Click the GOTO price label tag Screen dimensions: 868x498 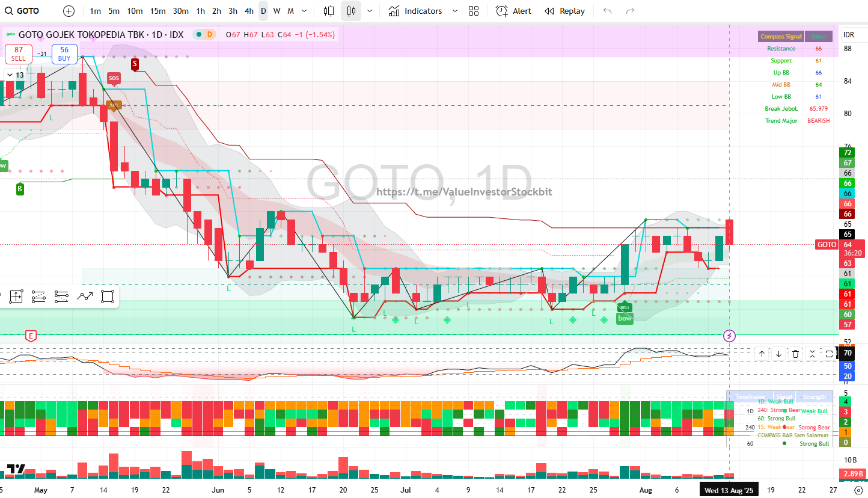click(x=827, y=245)
